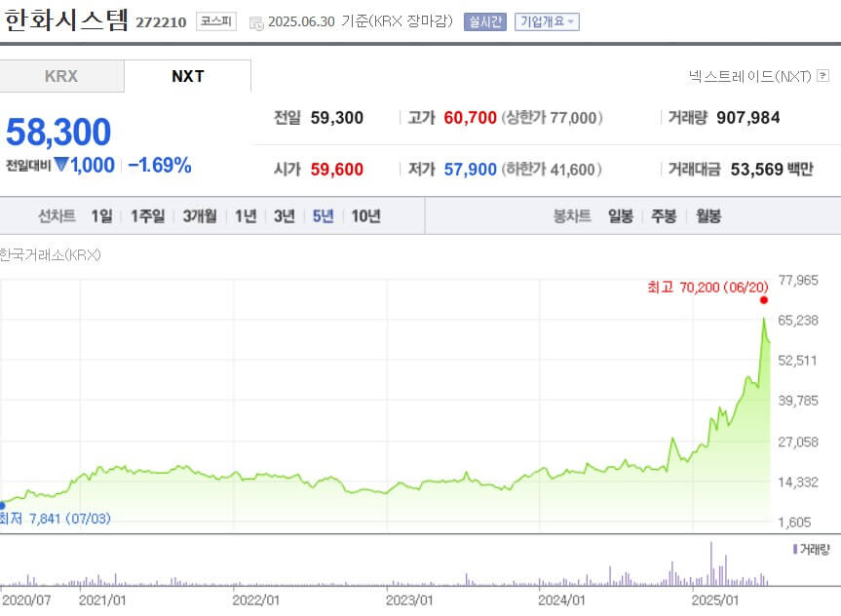This screenshot has width=841, height=616.
Task: Select the 10년 line chart period
Action: (365, 216)
